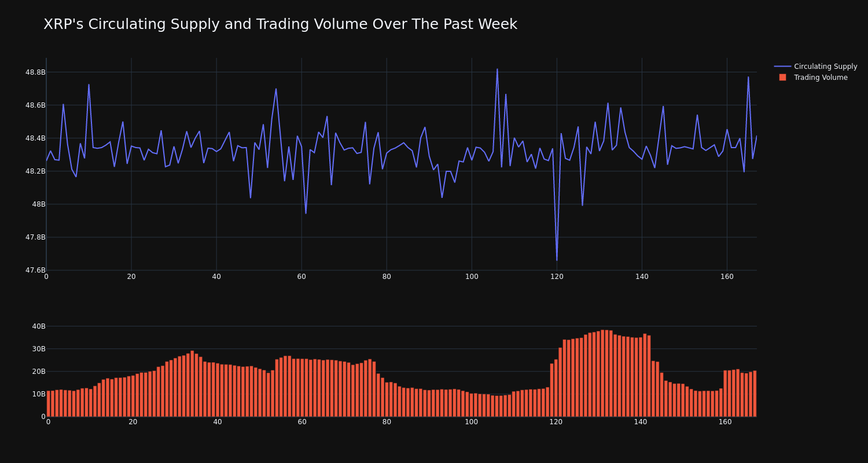Click the 10B volume axis label
The height and width of the screenshot is (463, 868).
click(x=39, y=394)
